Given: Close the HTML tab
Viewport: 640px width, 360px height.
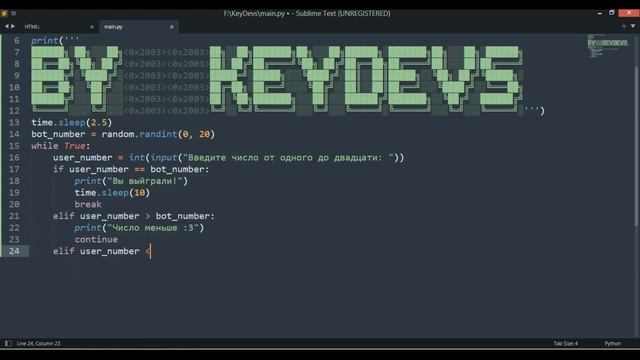Looking at the screenshot, I should 92,27.
